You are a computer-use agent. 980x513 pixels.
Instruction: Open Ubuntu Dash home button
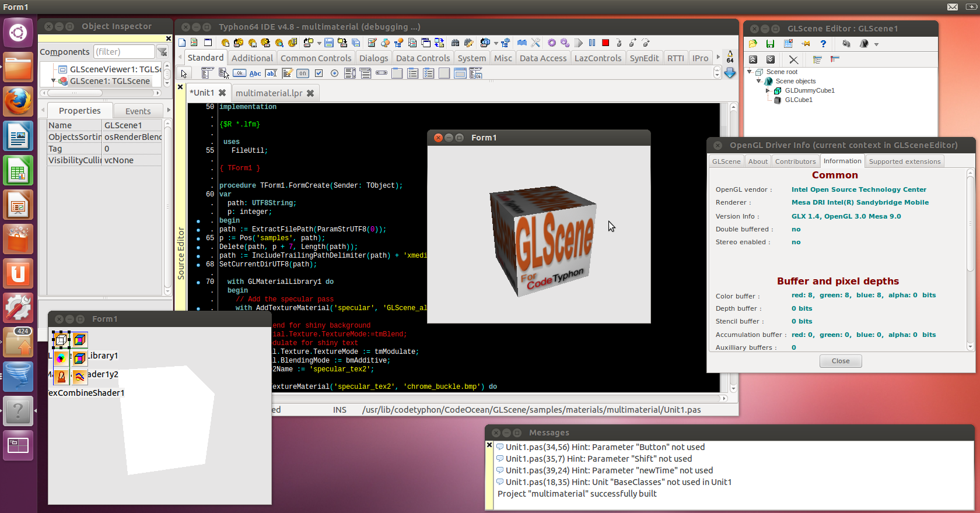pos(18,33)
